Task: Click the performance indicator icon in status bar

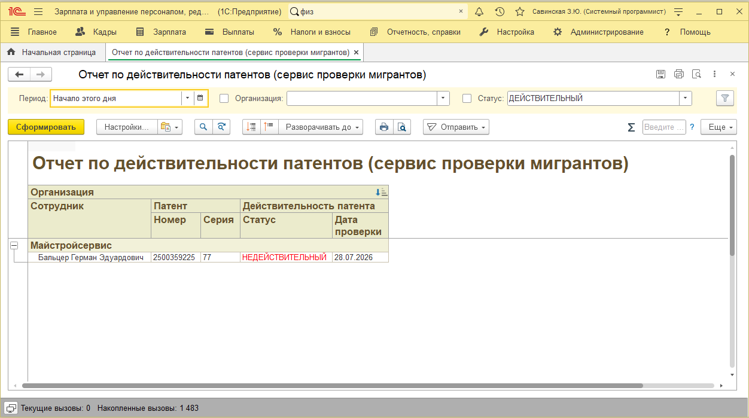Action: [11, 408]
